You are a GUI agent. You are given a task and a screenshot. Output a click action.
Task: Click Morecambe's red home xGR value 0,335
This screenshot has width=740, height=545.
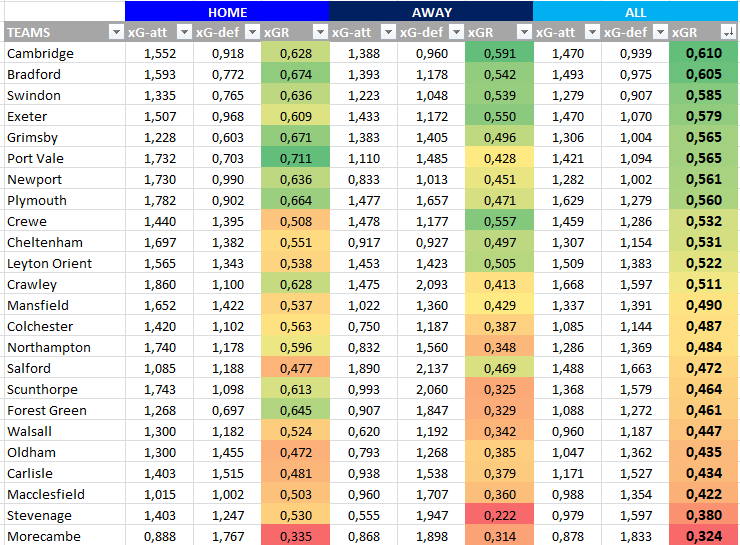(x=295, y=536)
